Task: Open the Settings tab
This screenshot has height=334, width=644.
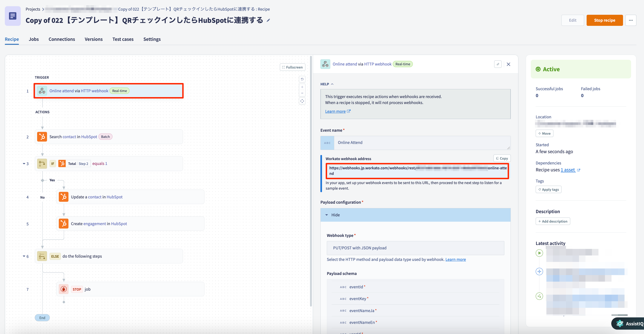Action: 152,39
